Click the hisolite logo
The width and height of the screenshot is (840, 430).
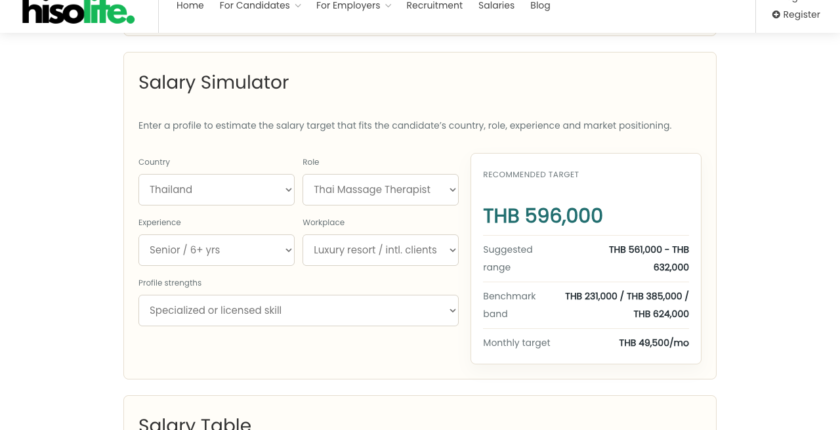point(78,12)
